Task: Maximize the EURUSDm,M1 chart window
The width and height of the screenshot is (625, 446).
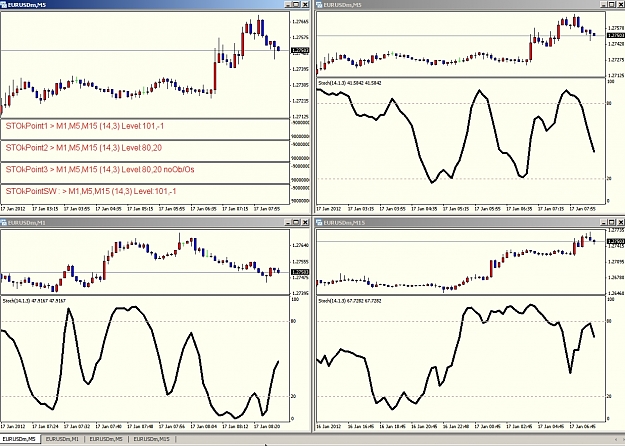Action: (296, 222)
